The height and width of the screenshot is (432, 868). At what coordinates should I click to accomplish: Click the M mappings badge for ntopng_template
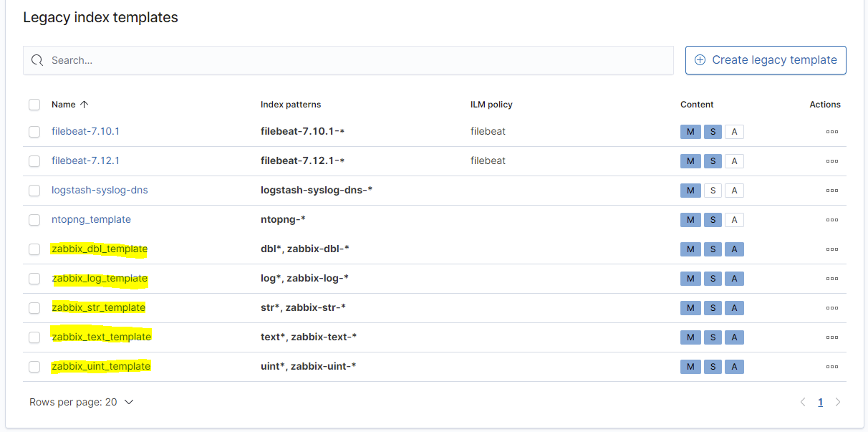(x=690, y=220)
